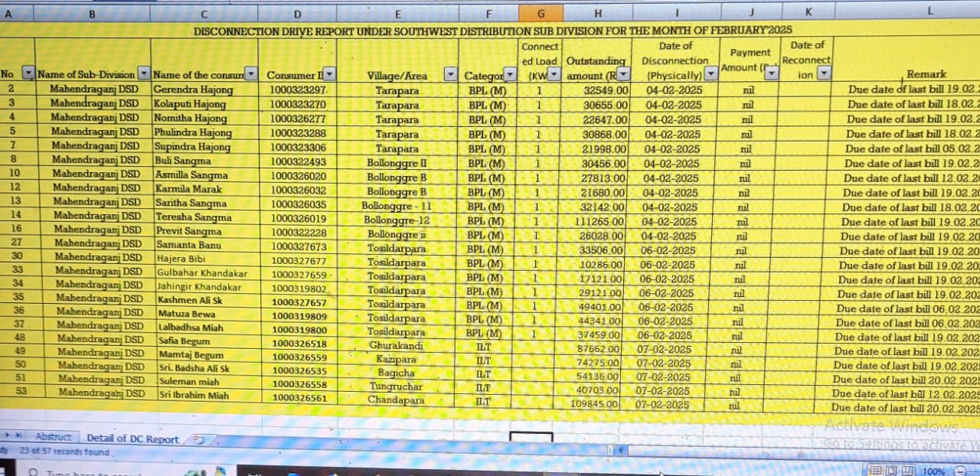Select row number 27 header
The width and height of the screenshot is (980, 476).
click(x=17, y=242)
